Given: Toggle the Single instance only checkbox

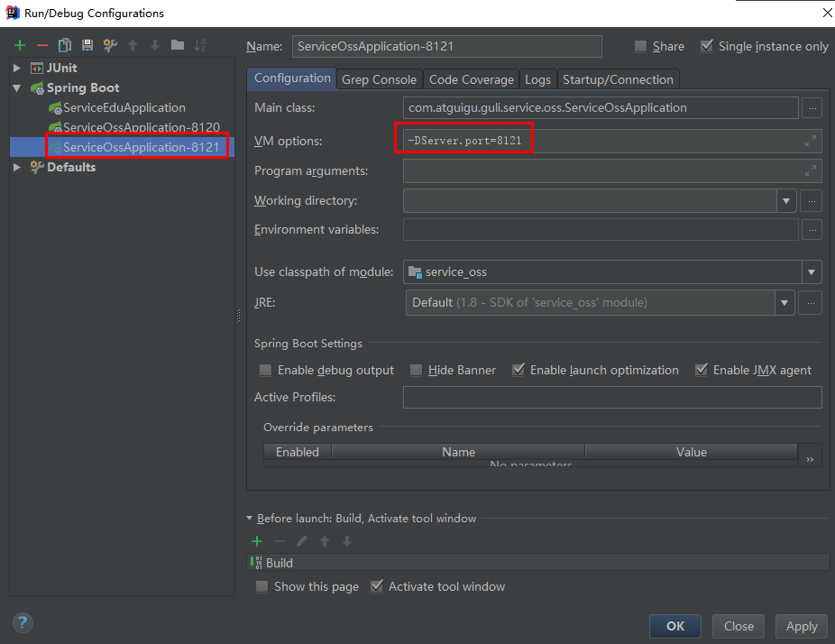Looking at the screenshot, I should (x=707, y=46).
